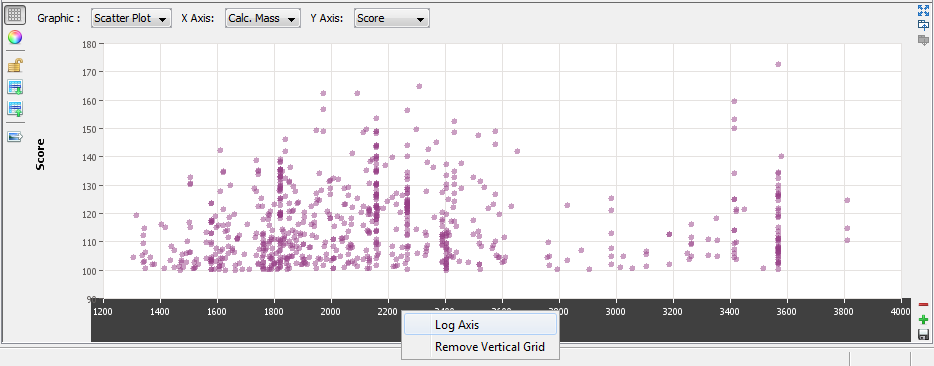Click the 1200 label on X axis
Viewport: 934px width, 366px height.
click(x=103, y=311)
